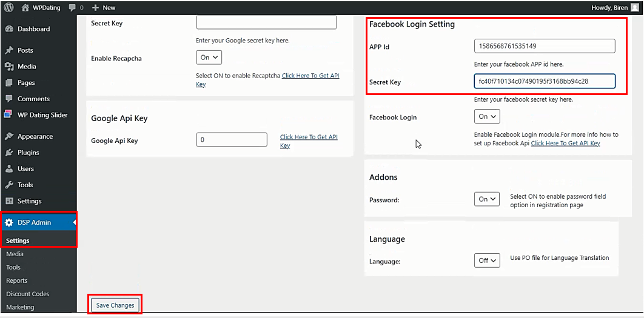Image resolution: width=644 pixels, height=318 pixels.
Task: Click the Google Secret Key input field
Action: coord(267,22)
